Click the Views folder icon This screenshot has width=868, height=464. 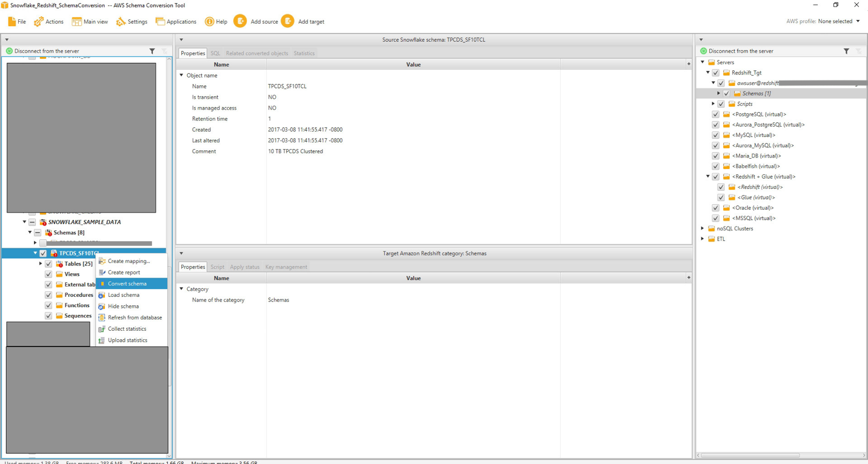coord(59,274)
